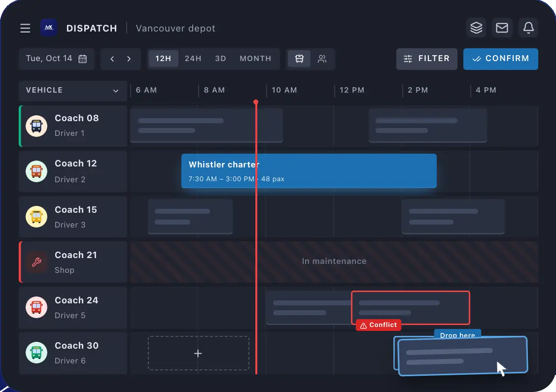Screen dimensions: 556x392
Task: Open the hamburger navigation menu
Action: tap(25, 28)
